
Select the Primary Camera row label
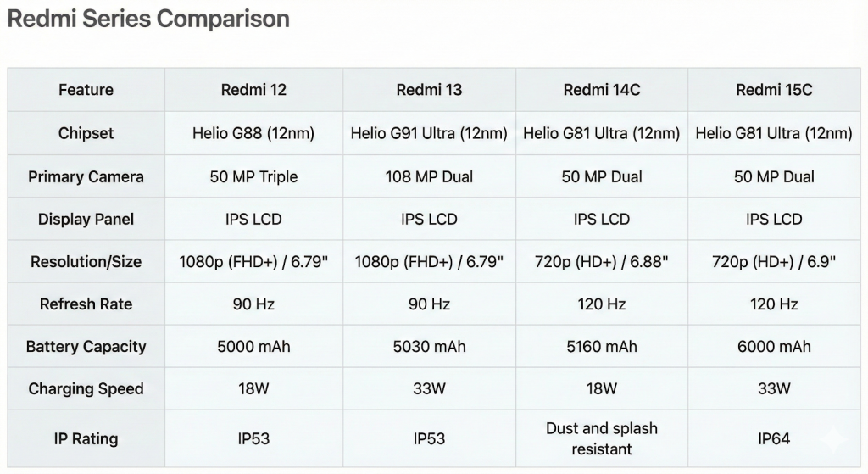click(x=86, y=176)
